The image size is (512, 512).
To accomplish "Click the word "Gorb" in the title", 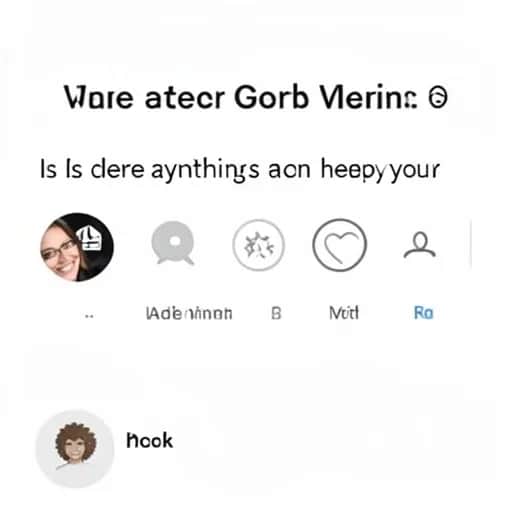I will tap(271, 97).
